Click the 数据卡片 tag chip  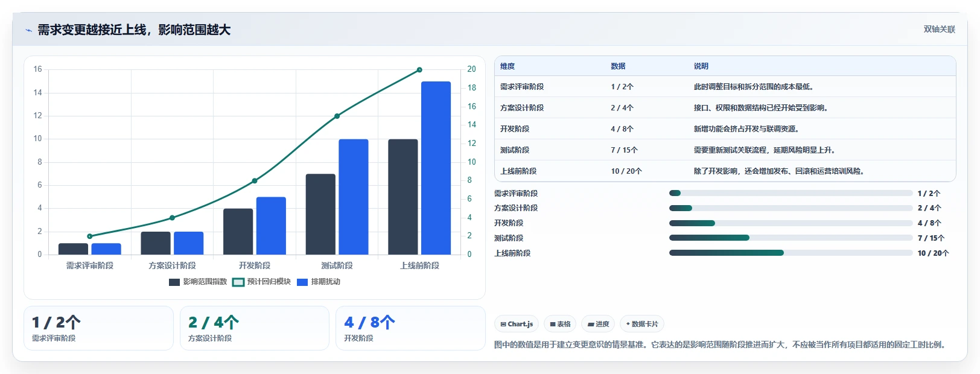pyautogui.click(x=642, y=324)
